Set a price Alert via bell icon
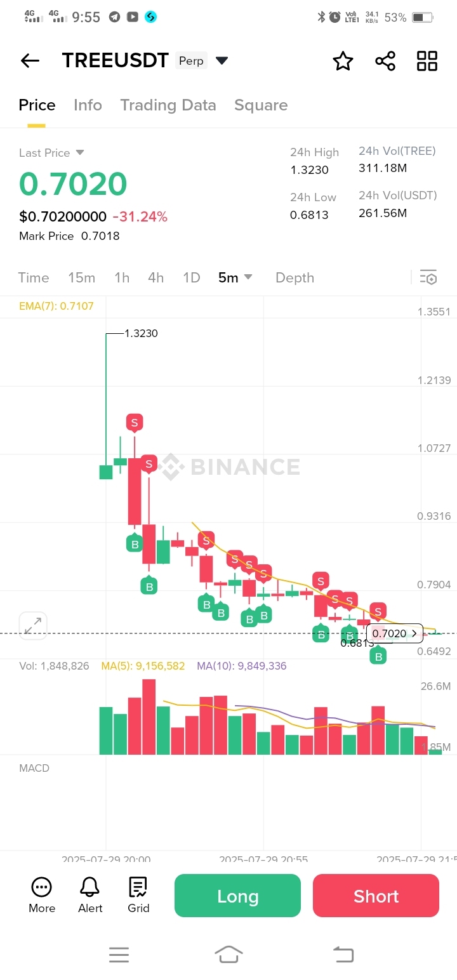The width and height of the screenshot is (457, 980). click(90, 887)
